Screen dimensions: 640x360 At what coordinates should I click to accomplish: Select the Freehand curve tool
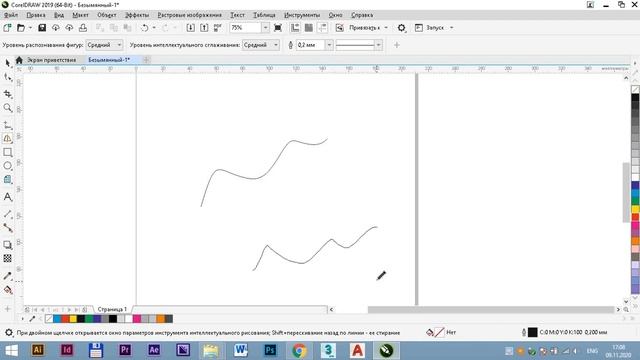point(7,125)
